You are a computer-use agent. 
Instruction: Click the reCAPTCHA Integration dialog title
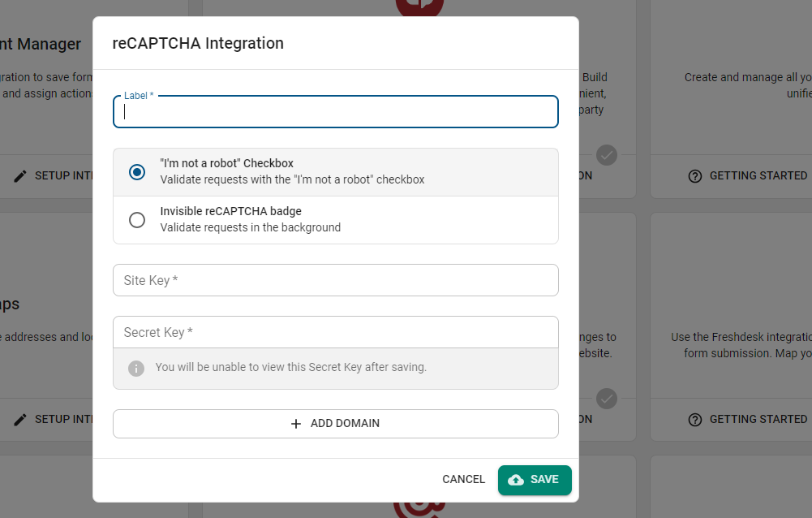[x=198, y=43]
